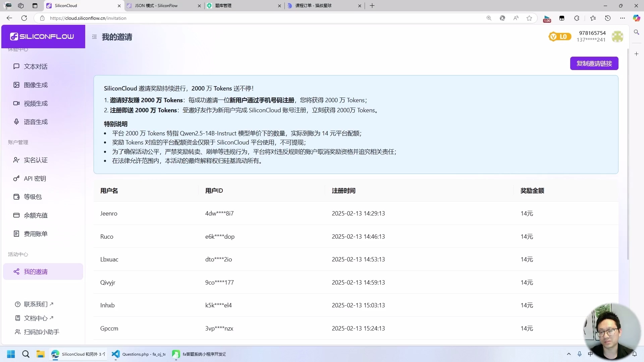Click the page vertical scrollbar

[x=628, y=154]
